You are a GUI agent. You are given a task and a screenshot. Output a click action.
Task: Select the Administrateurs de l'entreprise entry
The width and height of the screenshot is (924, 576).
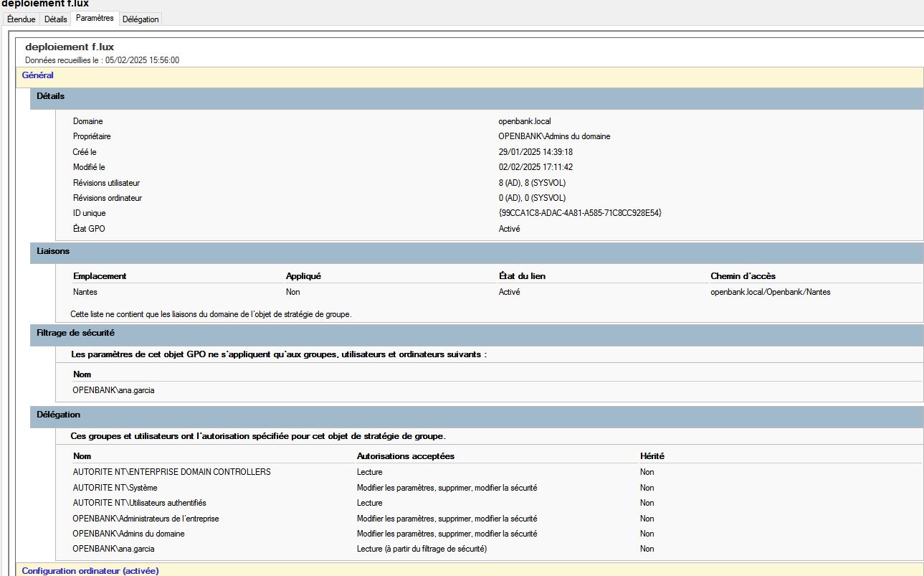[x=146, y=519]
